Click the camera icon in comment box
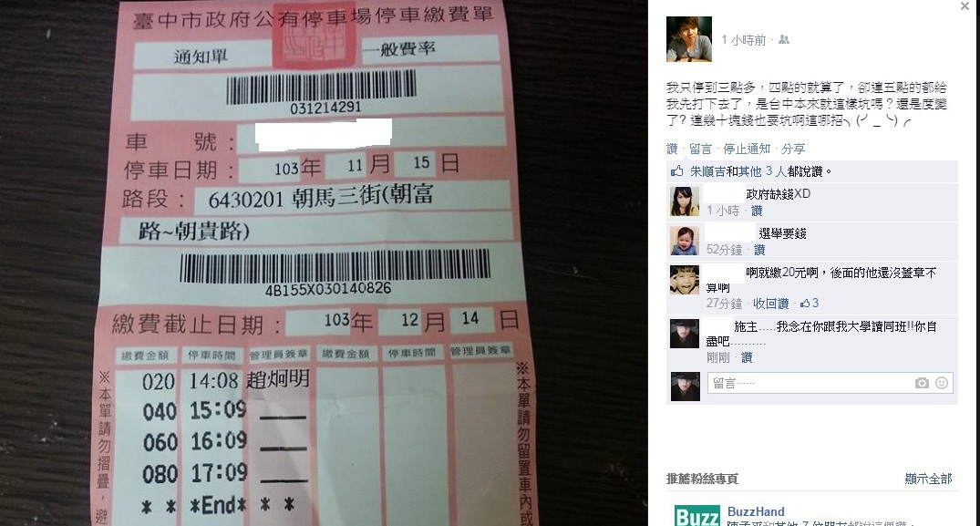The height and width of the screenshot is (526, 980). (x=922, y=383)
